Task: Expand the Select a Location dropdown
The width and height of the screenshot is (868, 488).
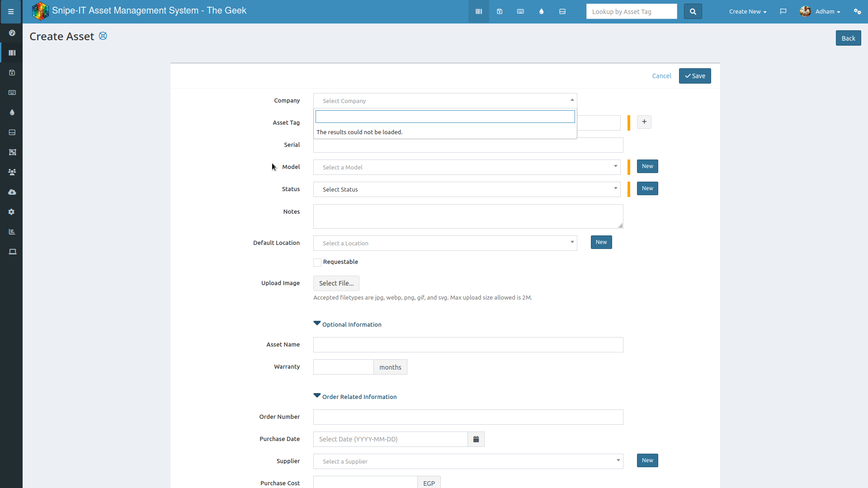Action: coord(445,243)
